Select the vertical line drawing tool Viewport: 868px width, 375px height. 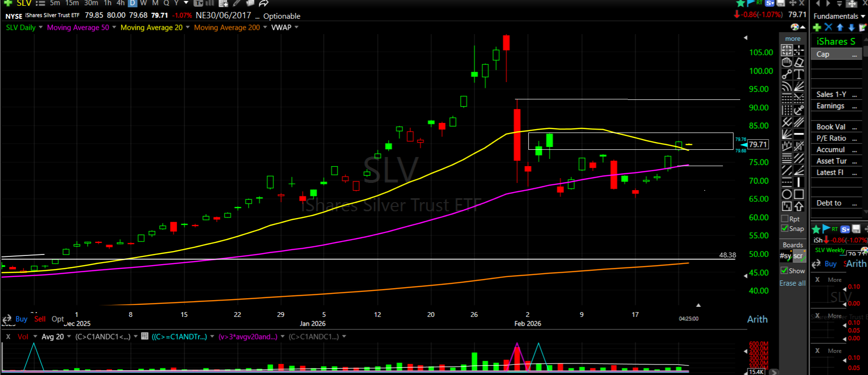tap(799, 182)
